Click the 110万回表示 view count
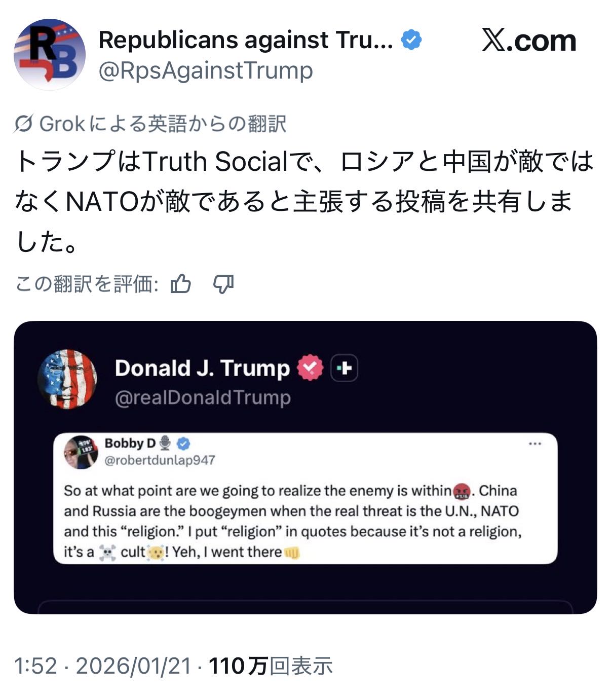Screen dimensions: 611x700 [271, 666]
